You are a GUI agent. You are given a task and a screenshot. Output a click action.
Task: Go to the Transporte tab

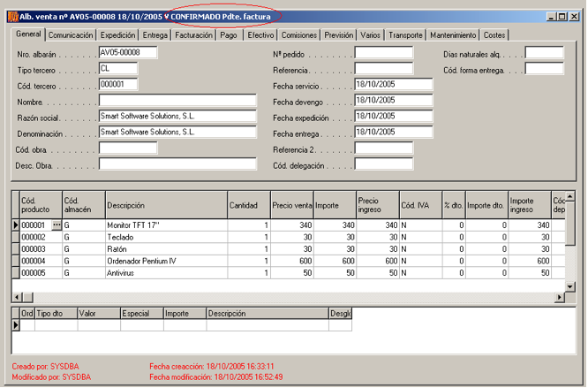point(405,35)
